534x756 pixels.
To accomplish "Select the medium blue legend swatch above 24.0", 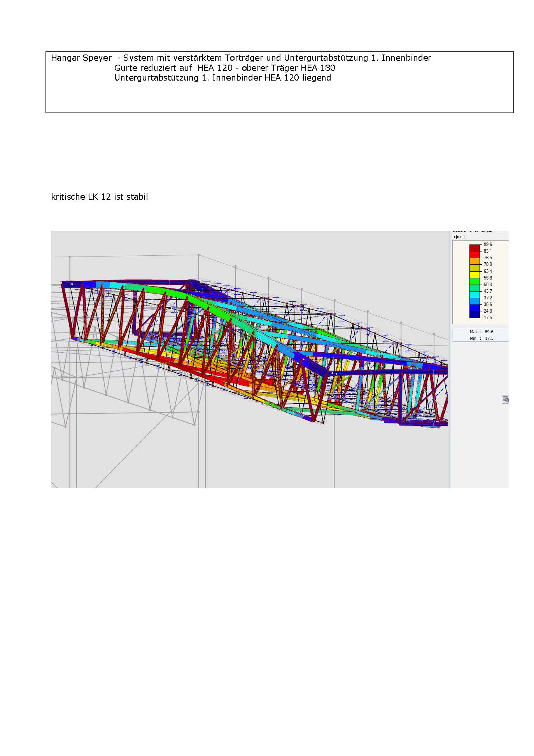I will (475, 308).
